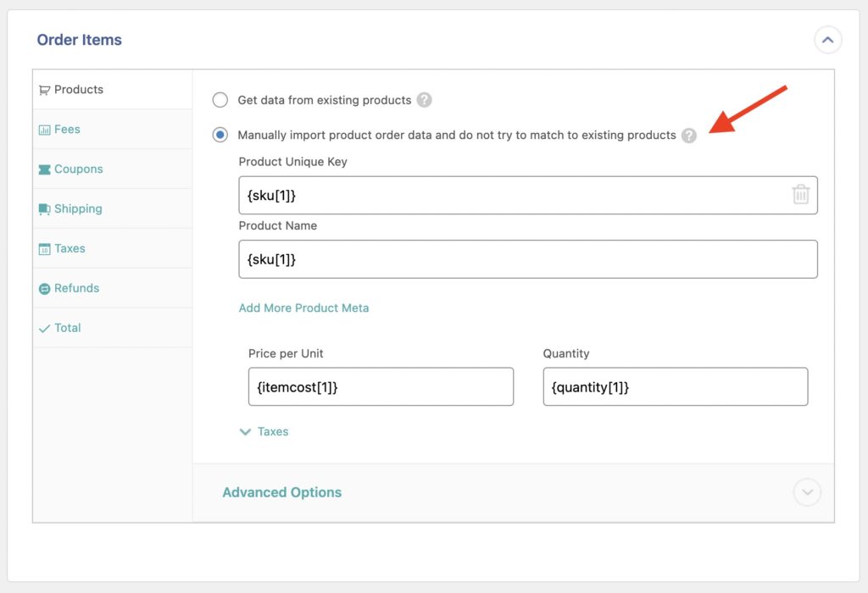Click the Add More Product Meta link
The height and width of the screenshot is (593, 868).
coord(303,308)
